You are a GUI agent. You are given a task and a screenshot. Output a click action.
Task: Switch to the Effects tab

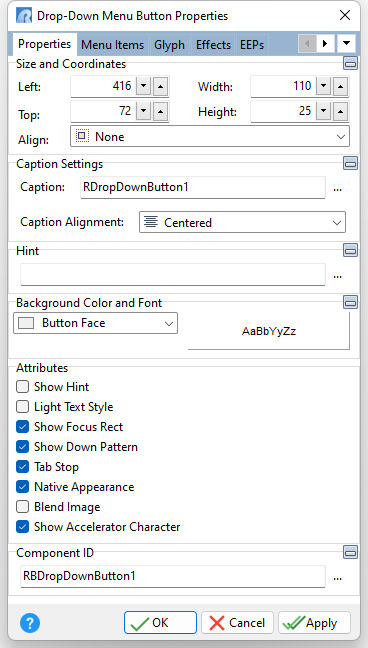click(213, 45)
